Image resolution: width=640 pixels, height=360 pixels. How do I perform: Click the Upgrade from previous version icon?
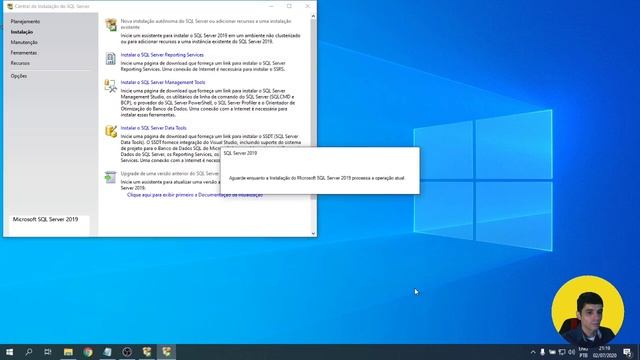[x=110, y=177]
